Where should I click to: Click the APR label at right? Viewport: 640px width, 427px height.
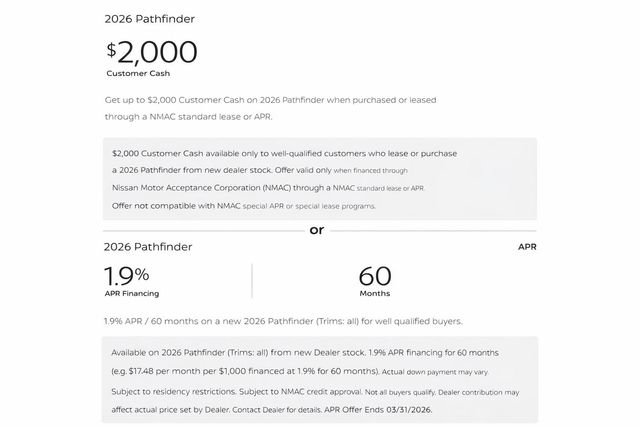[x=526, y=246]
